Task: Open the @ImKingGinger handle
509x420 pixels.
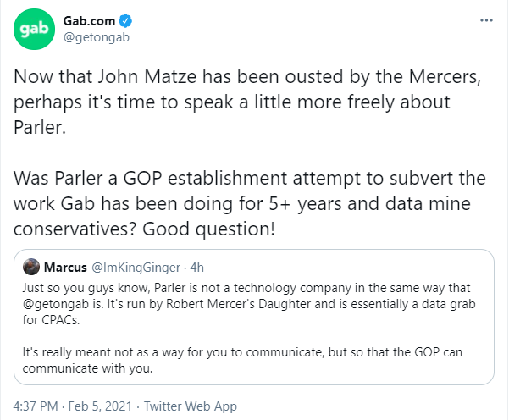Action: (x=136, y=268)
